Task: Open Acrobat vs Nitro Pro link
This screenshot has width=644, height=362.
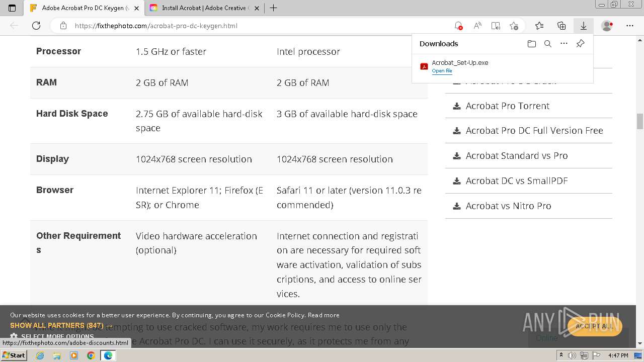Action: click(508, 206)
